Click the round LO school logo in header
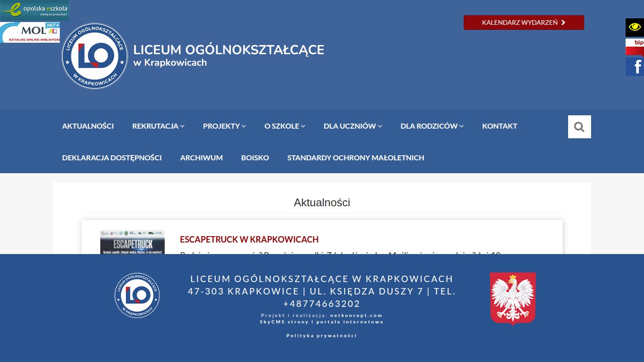644x362 pixels. click(95, 56)
